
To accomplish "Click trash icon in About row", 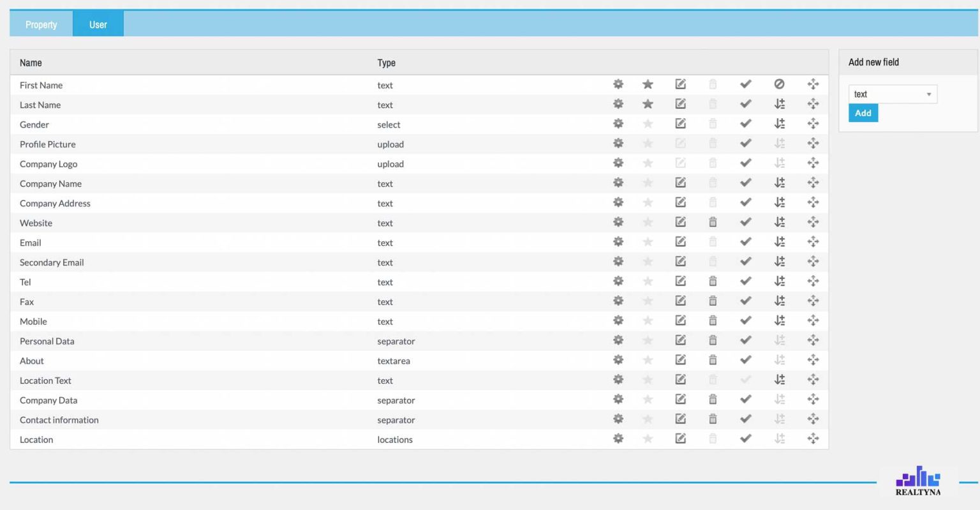I will (x=713, y=360).
